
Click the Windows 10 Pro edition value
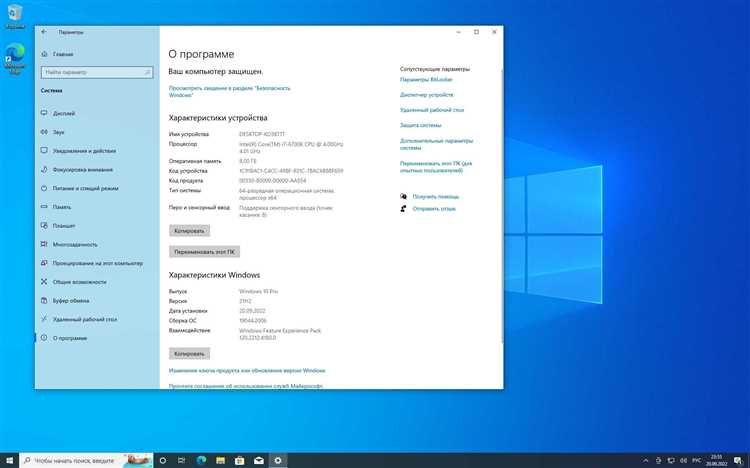pyautogui.click(x=258, y=291)
